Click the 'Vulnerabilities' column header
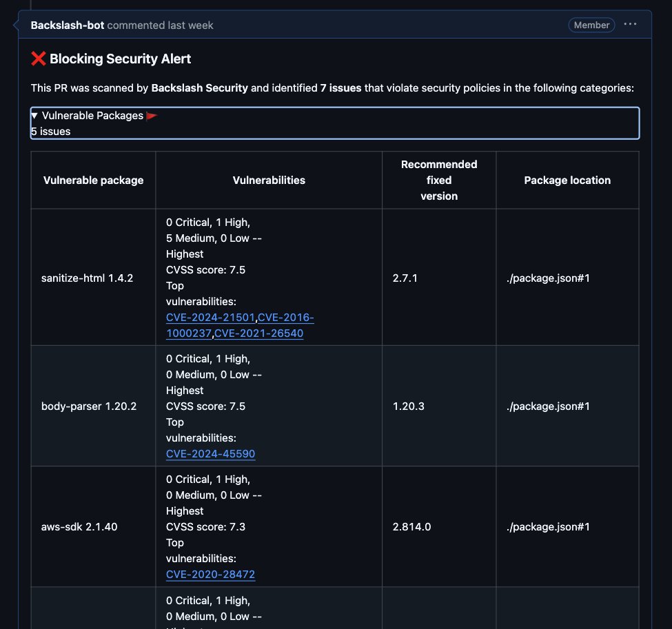 point(269,181)
